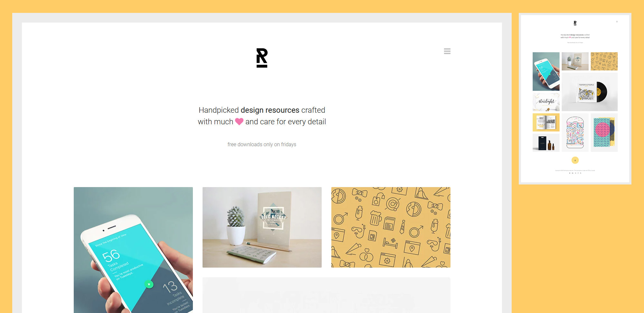Click 'free downloads only on fridays' text
The height and width of the screenshot is (313, 644).
pos(262,145)
